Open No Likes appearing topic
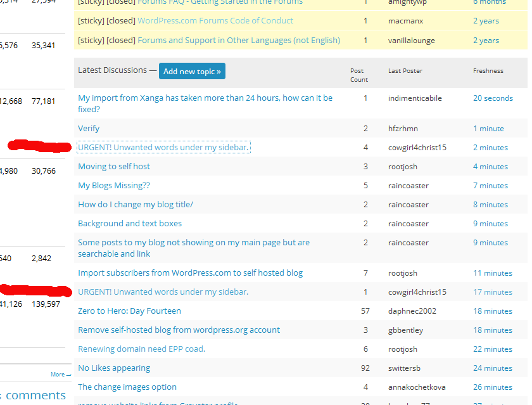Viewport: 532px width, 405px height. click(x=114, y=368)
